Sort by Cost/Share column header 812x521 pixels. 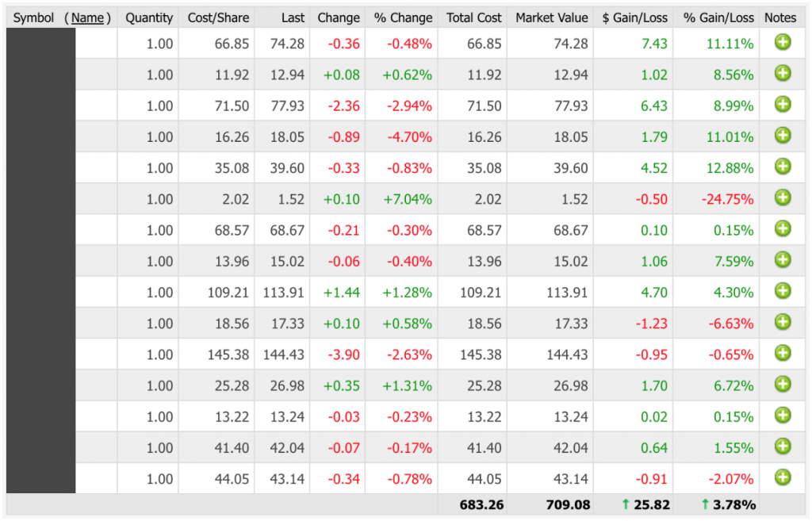click(218, 17)
